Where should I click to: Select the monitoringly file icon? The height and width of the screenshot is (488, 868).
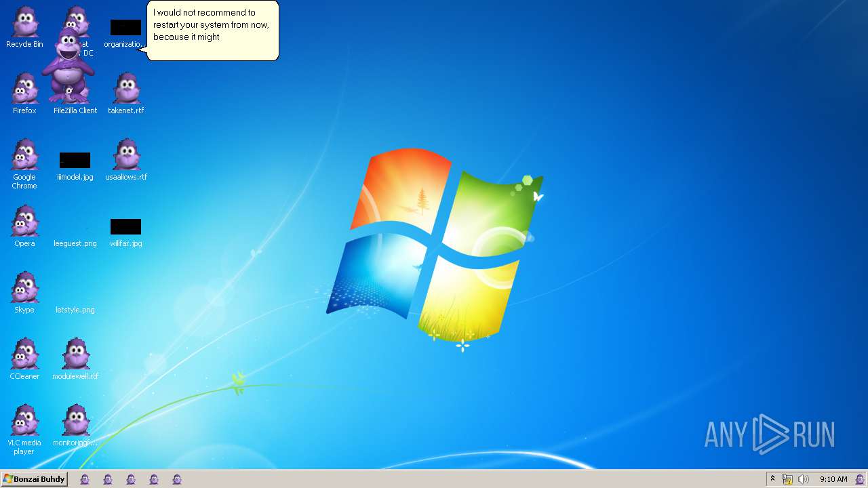pos(75,421)
